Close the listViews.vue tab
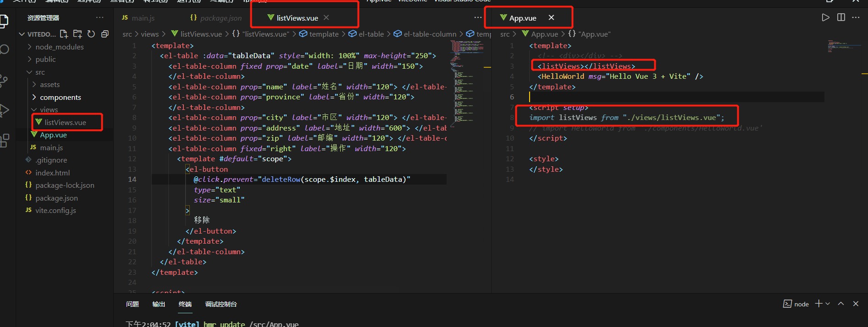The height and width of the screenshot is (327, 868). (x=326, y=17)
